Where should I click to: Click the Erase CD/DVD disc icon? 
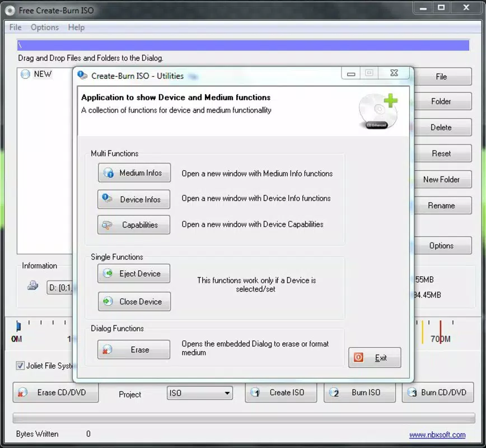22,393
